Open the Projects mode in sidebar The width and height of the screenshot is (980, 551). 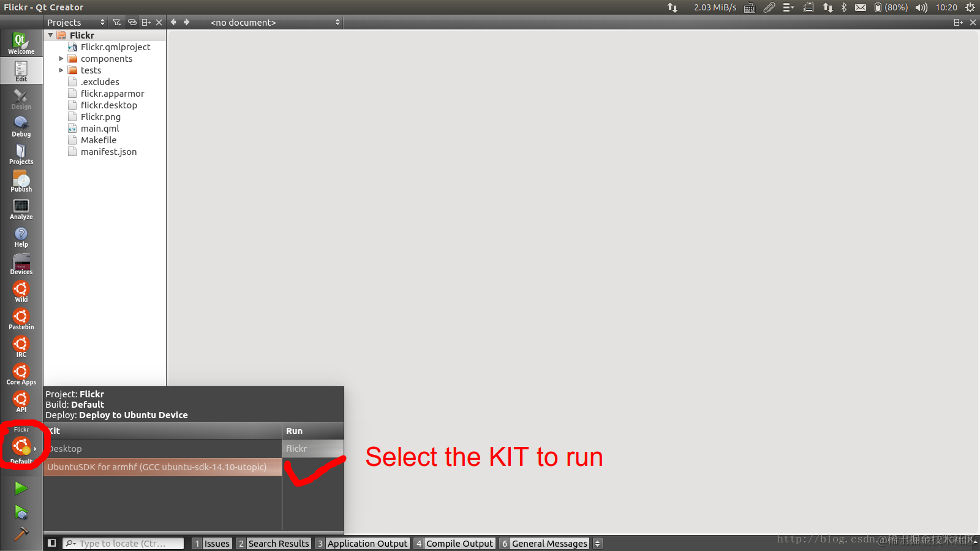(x=21, y=154)
